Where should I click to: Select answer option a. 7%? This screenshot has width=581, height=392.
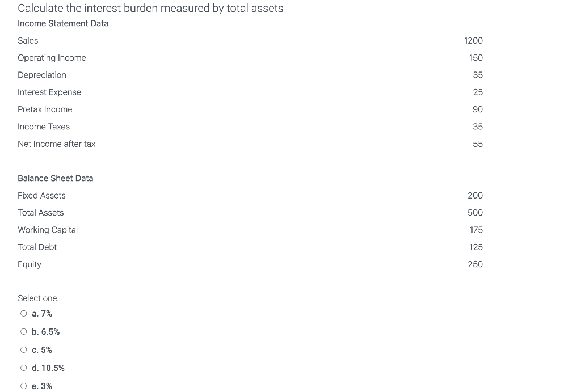tap(23, 313)
